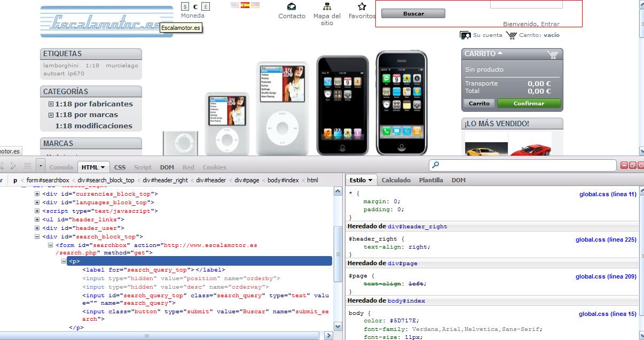644x340 pixels.
Task: Expand the div#languages_block_top node
Action: [37, 203]
